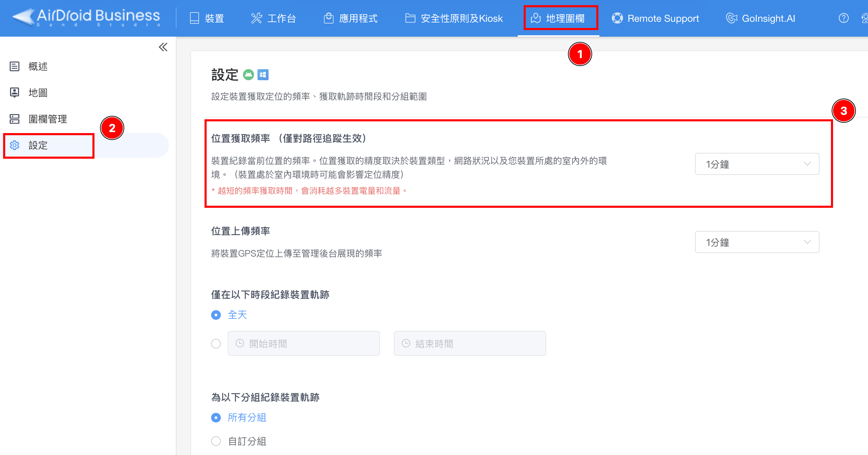
Task: Click the blue Windows platform icon
Action: click(263, 75)
